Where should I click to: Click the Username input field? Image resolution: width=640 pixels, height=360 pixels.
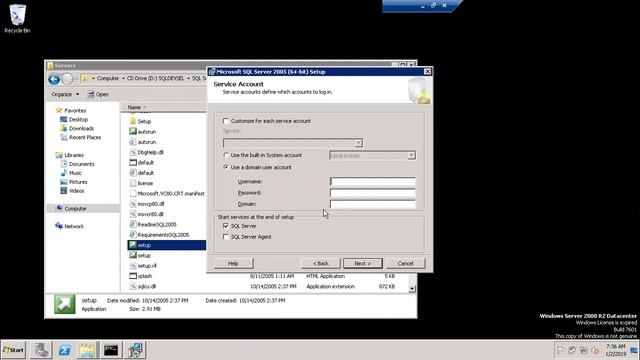373,181
